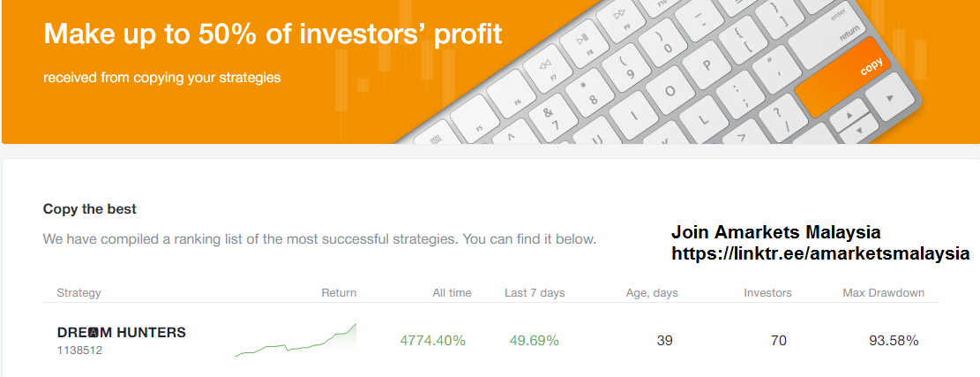Click the 4774.40% all time return value
Screen dimensions: 980x377
click(x=432, y=341)
